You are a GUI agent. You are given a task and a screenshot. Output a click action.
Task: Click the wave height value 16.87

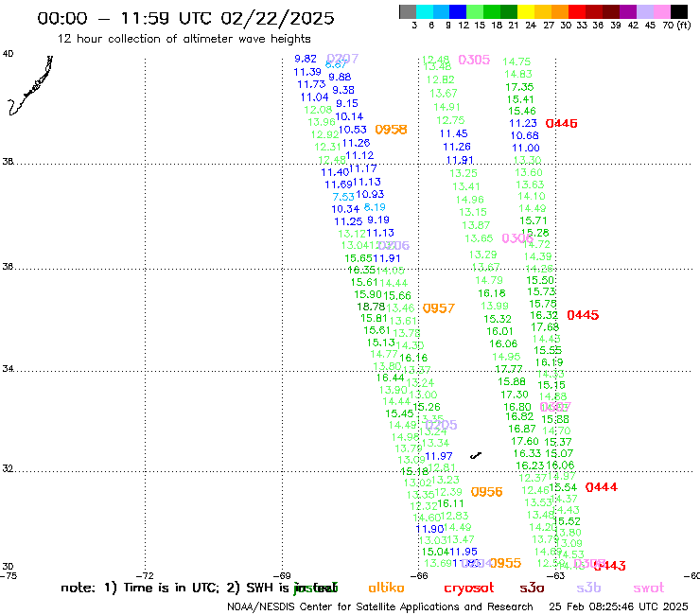click(x=522, y=429)
